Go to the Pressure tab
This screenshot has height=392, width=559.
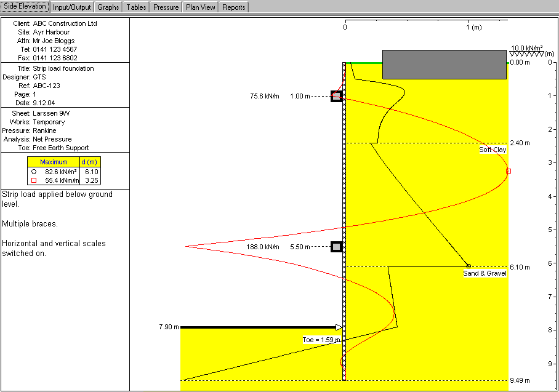(x=166, y=7)
